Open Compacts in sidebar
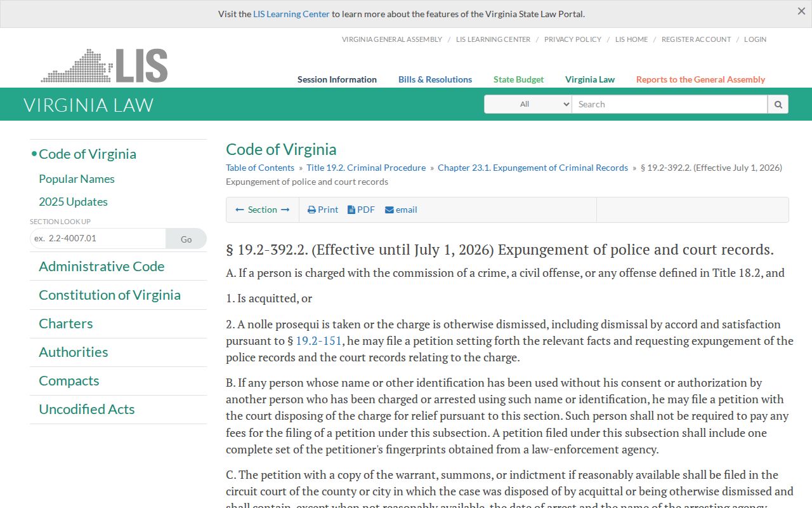Image resolution: width=812 pixels, height=508 pixels. pos(69,380)
